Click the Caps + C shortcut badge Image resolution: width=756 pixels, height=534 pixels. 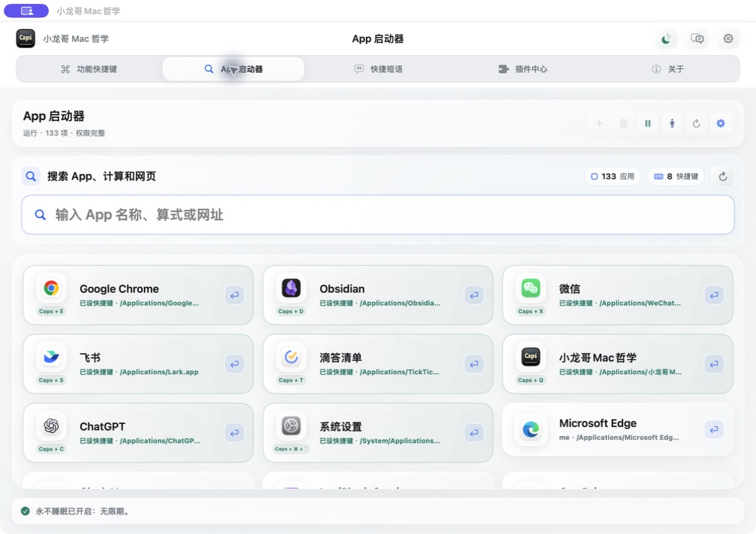pyautogui.click(x=51, y=449)
